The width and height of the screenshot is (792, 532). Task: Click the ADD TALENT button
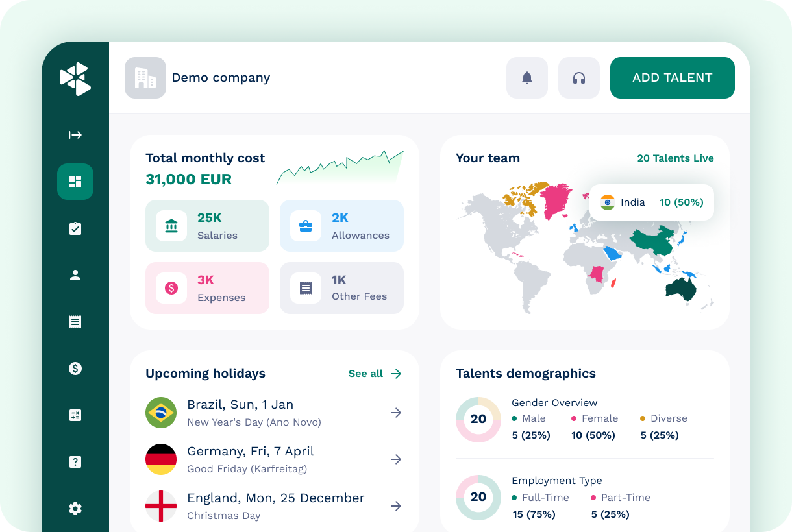click(672, 77)
